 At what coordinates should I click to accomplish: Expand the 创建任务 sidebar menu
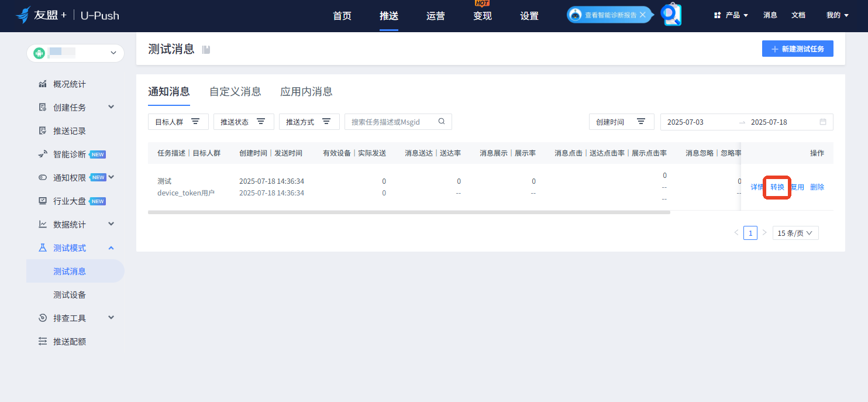click(x=111, y=107)
